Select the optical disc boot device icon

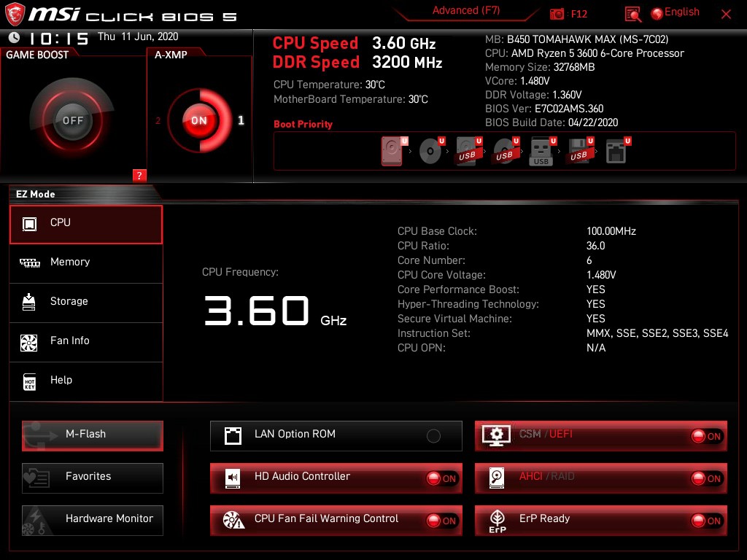click(430, 151)
